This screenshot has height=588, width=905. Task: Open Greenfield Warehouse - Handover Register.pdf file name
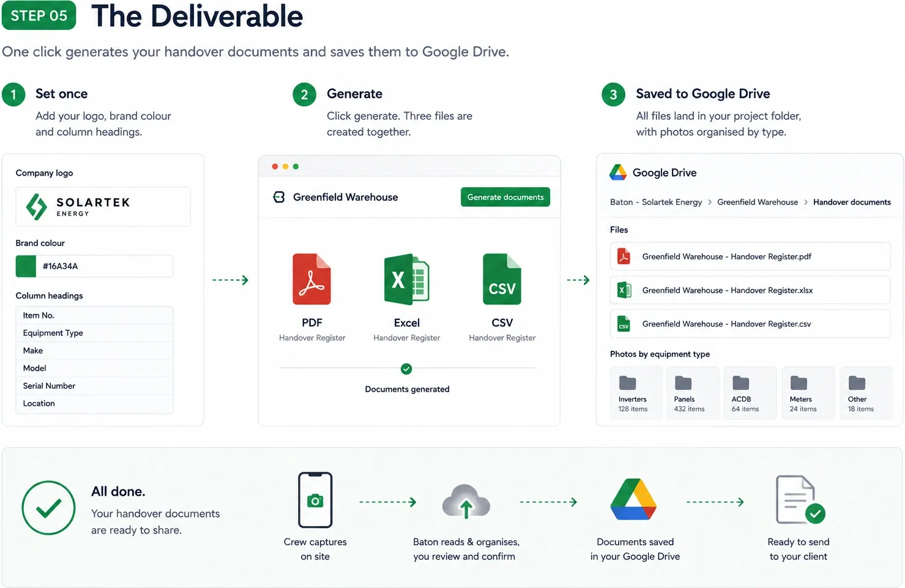(727, 256)
